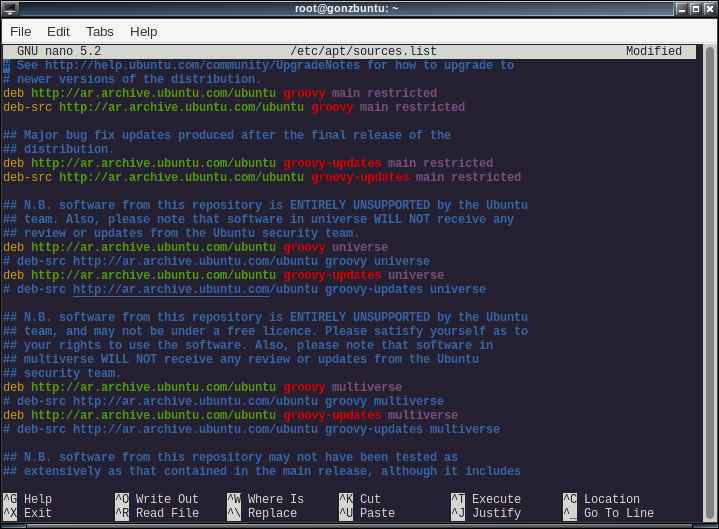Close the terminal window

click(709, 9)
